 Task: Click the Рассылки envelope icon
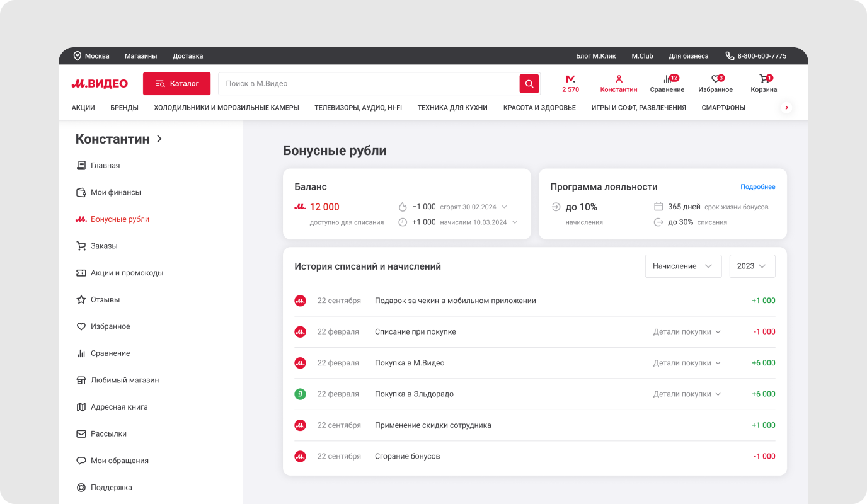point(81,434)
